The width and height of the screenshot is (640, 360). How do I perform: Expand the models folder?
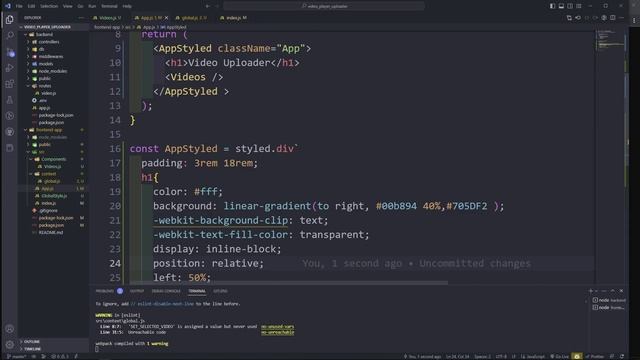click(x=53, y=64)
